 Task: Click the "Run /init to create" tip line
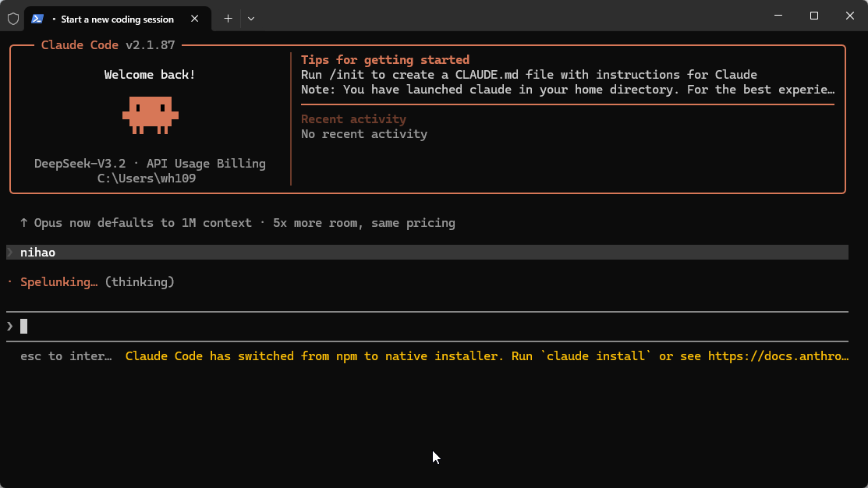(x=530, y=75)
